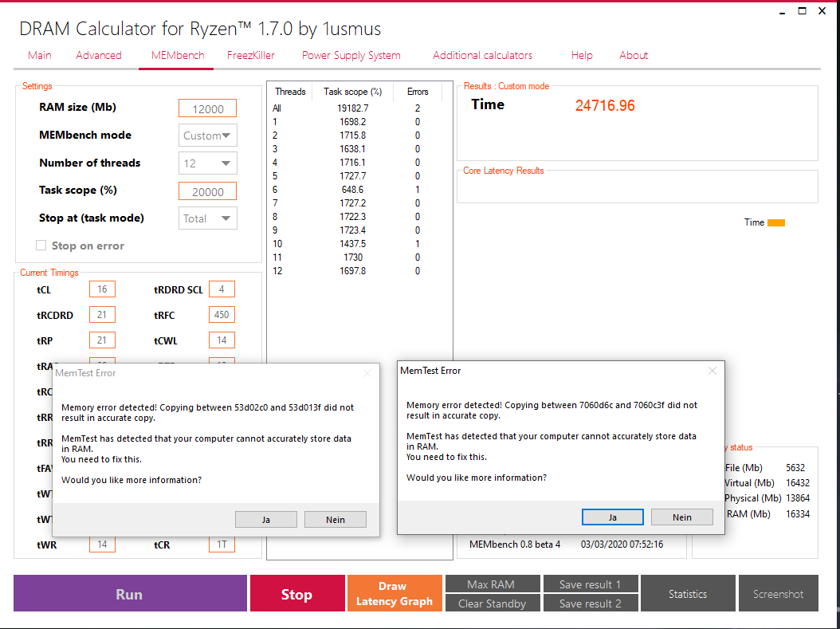This screenshot has width=840, height=629.
Task: Enable the Stop on error checkbox
Action: point(41,246)
